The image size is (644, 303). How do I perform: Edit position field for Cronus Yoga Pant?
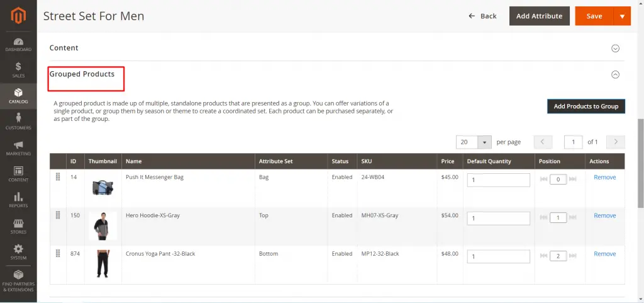pos(558,256)
